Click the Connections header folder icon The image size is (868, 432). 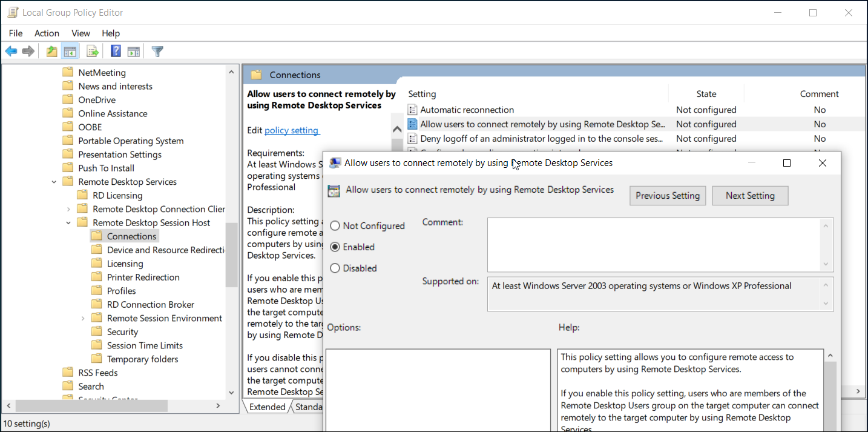(x=256, y=75)
